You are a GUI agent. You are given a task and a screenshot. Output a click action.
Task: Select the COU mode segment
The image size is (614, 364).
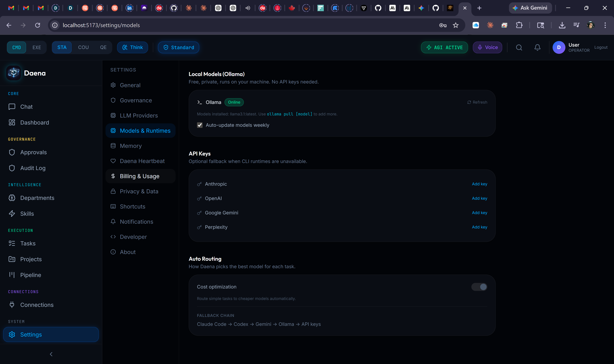(83, 47)
